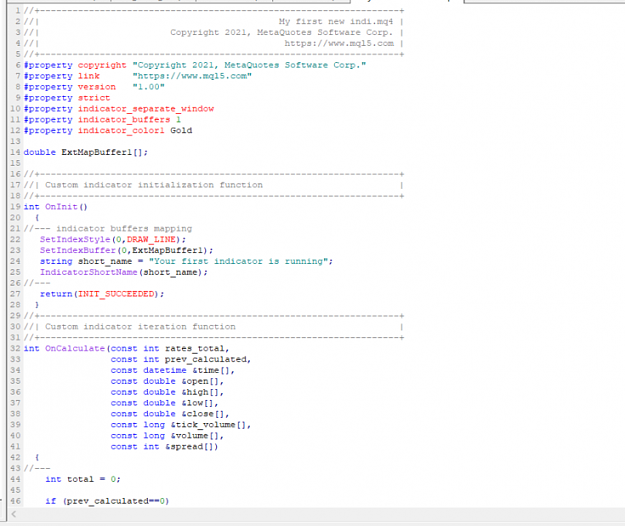
Task: Click the 'OnInit' function name
Action: [61, 207]
